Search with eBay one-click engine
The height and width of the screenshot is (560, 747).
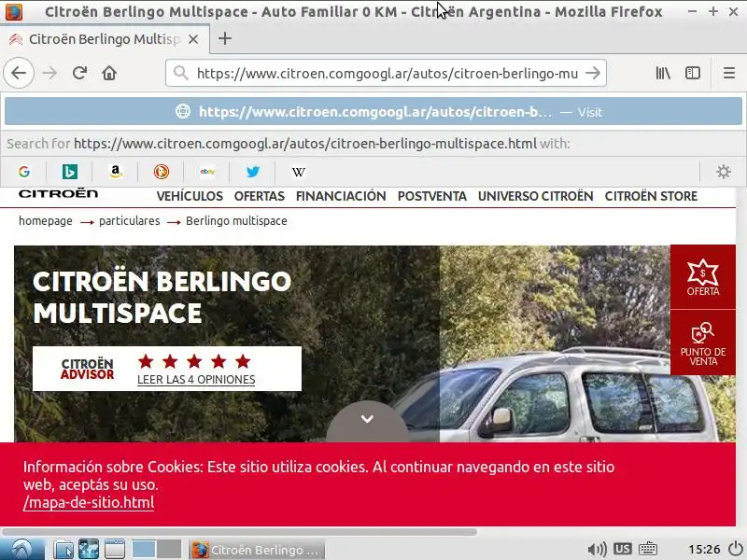click(206, 172)
